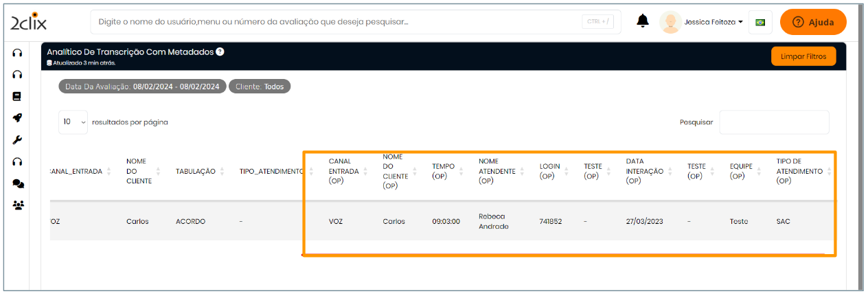Open the wrench settings icon in sidebar
Image resolution: width=868 pixels, height=296 pixels.
(x=17, y=140)
